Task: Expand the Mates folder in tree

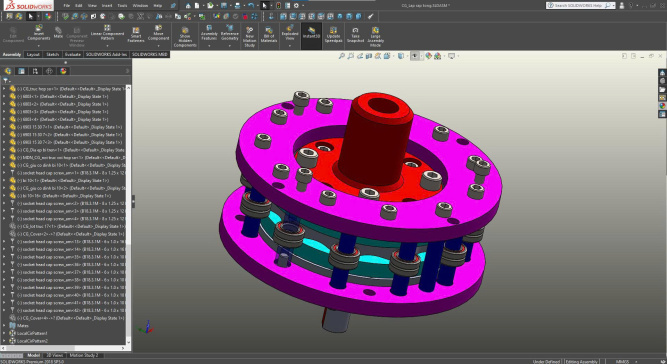Action: (4, 326)
